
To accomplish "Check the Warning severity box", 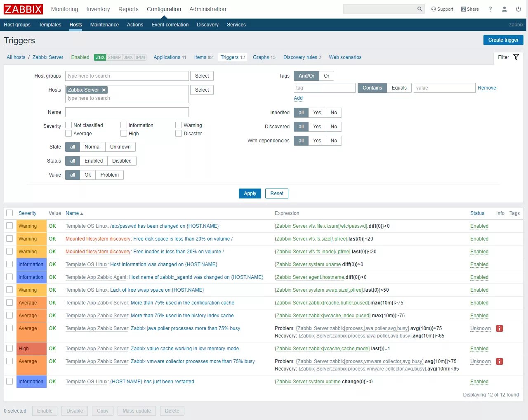I will (179, 125).
